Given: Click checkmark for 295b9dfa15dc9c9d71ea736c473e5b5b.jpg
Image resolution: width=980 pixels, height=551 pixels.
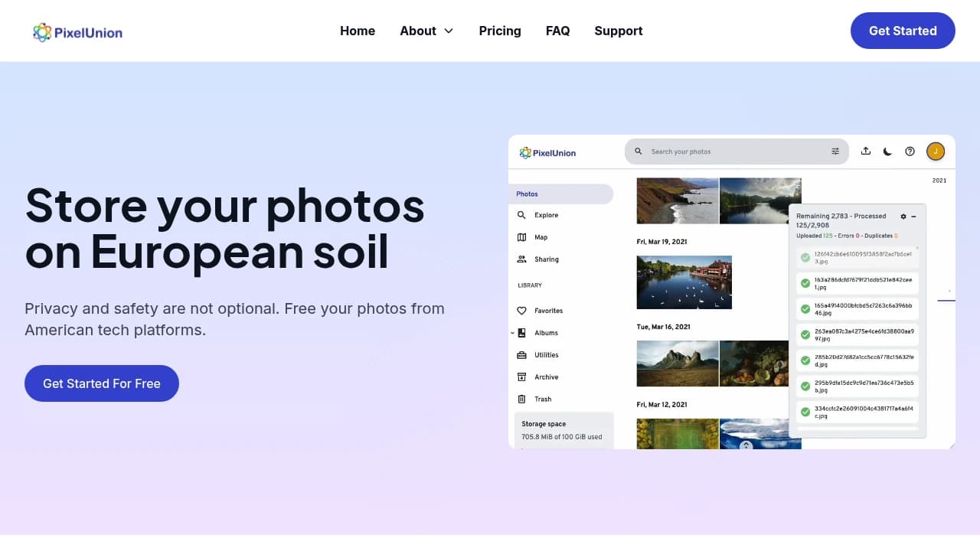Looking at the screenshot, I should (805, 386).
